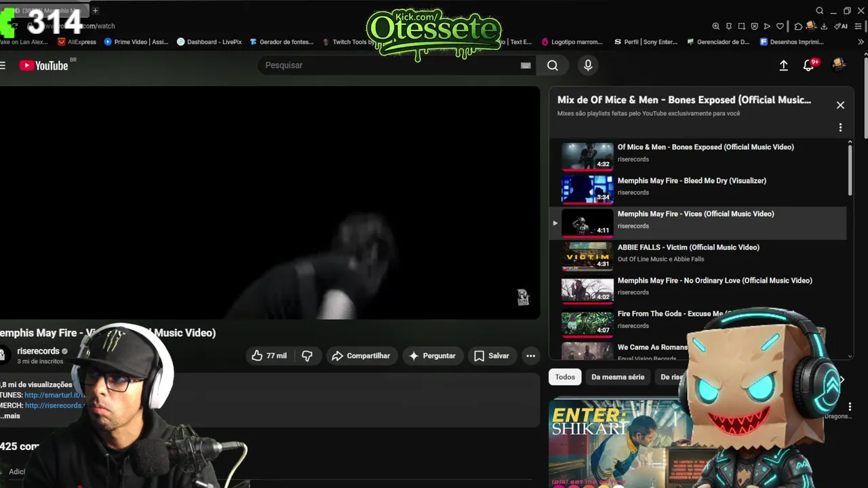The height and width of the screenshot is (488, 868).
Task: Play ABBIE FALLS - Victim
Action: click(x=688, y=247)
